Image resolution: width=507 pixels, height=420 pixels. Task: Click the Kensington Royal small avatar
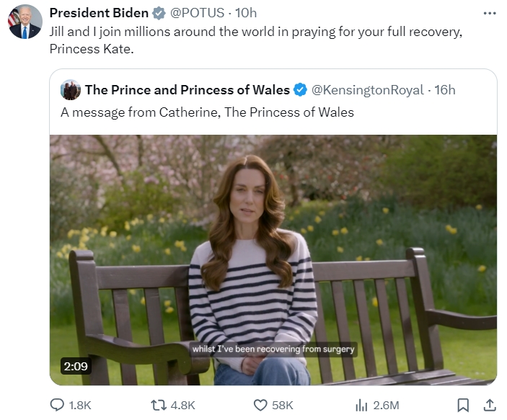click(71, 90)
